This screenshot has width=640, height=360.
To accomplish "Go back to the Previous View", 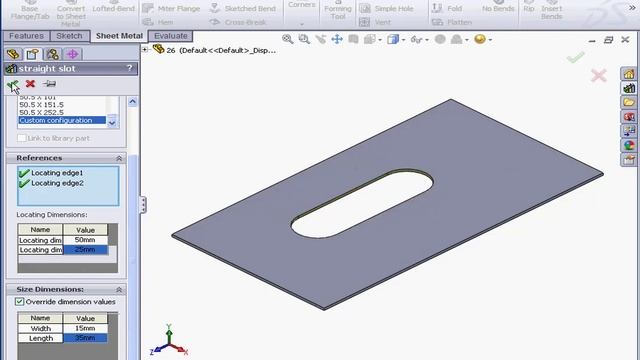I will 320,39.
